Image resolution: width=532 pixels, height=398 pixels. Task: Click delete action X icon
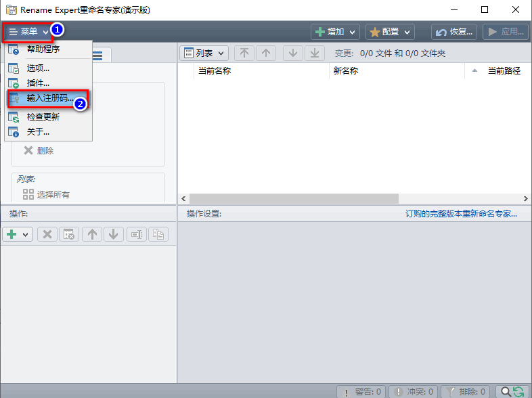pyautogui.click(x=47, y=234)
